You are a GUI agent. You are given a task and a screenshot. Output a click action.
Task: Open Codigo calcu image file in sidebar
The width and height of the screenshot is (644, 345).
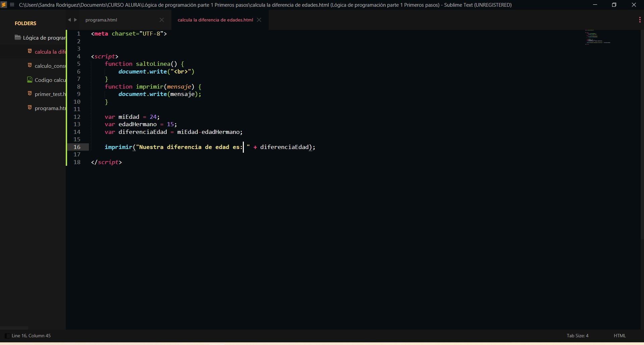click(50, 80)
